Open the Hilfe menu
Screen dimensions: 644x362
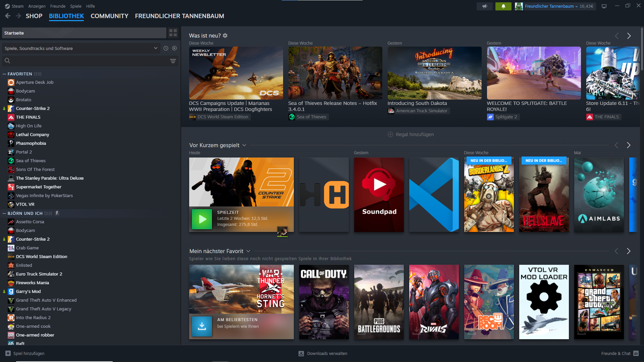point(90,6)
